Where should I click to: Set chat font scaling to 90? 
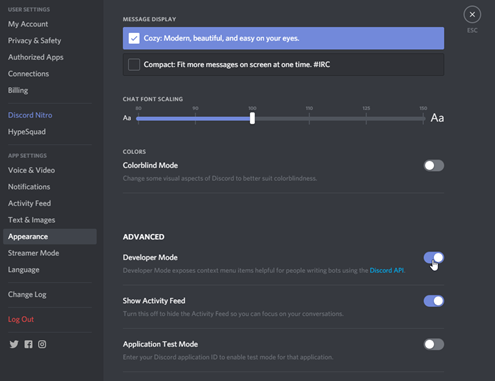(195, 118)
